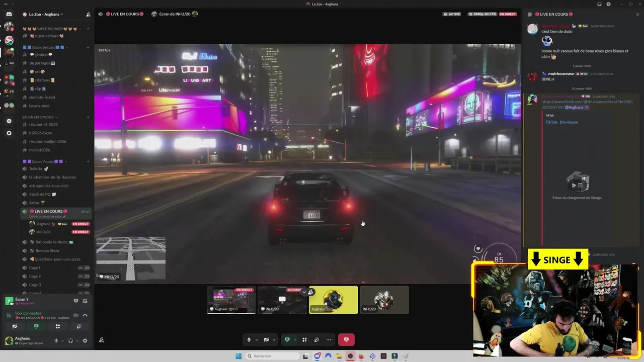Click invite friends icon below channel list

101,340
